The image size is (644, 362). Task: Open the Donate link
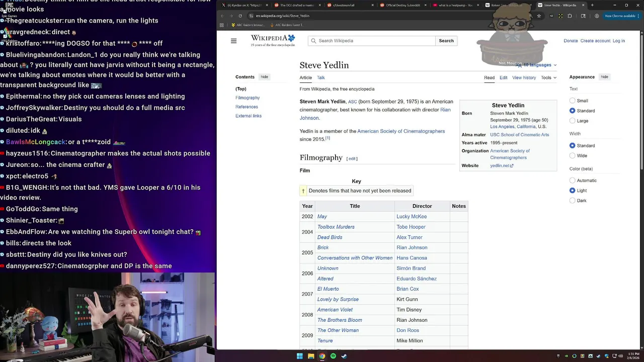pyautogui.click(x=571, y=41)
